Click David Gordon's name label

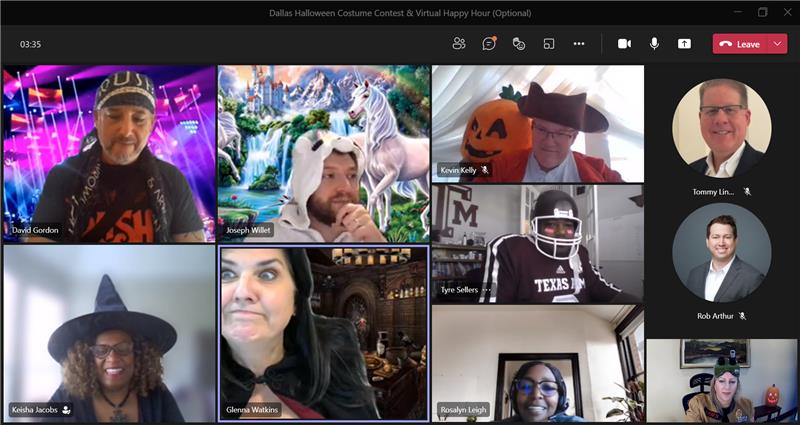coord(35,230)
